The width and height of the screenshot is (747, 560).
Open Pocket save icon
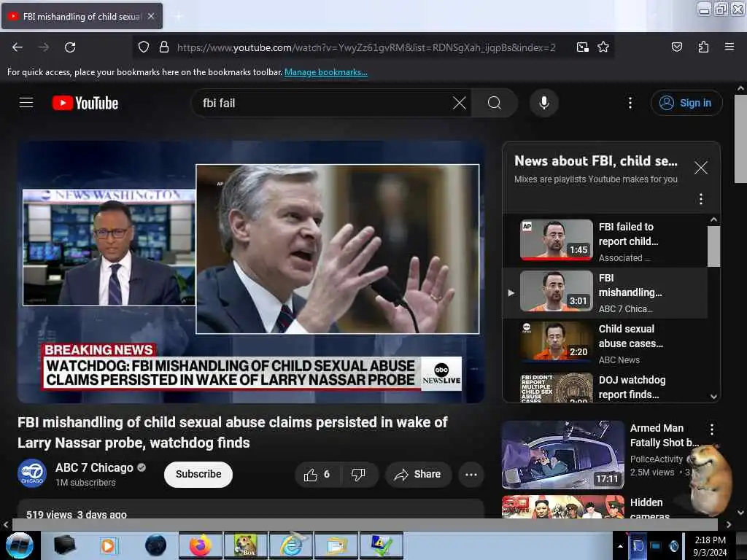coord(676,47)
